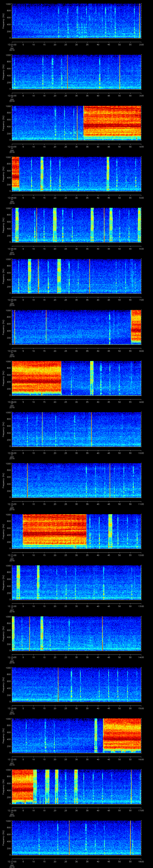The width and height of the screenshot is (153, 868).
Task: Click the 12:04:00 start time label
Action: click(12, 197)
